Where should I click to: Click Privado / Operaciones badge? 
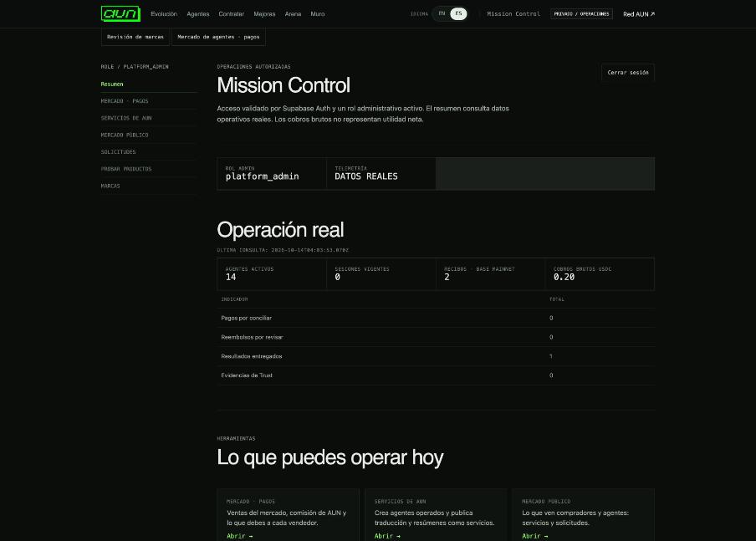[x=581, y=14]
